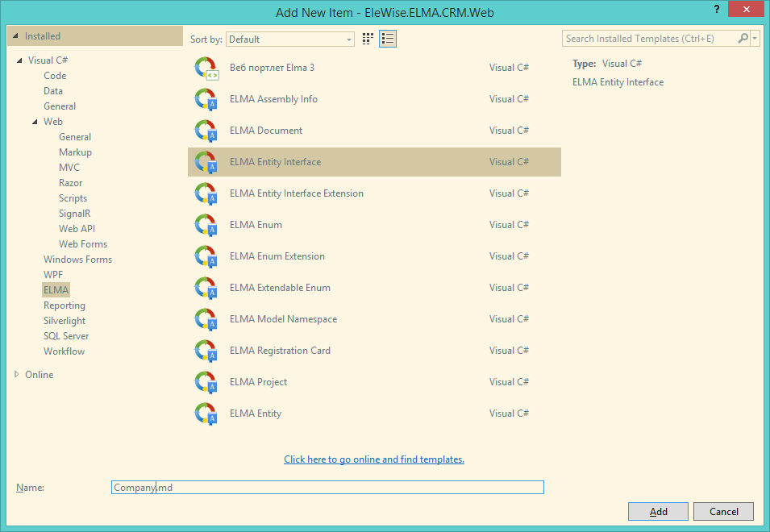Click the ELMA Extendable Enum template icon
Viewport: 770px width, 532px height.
(x=206, y=288)
